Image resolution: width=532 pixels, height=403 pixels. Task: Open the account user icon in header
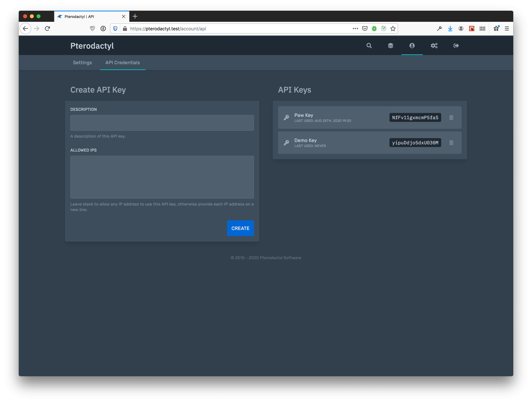click(x=412, y=46)
